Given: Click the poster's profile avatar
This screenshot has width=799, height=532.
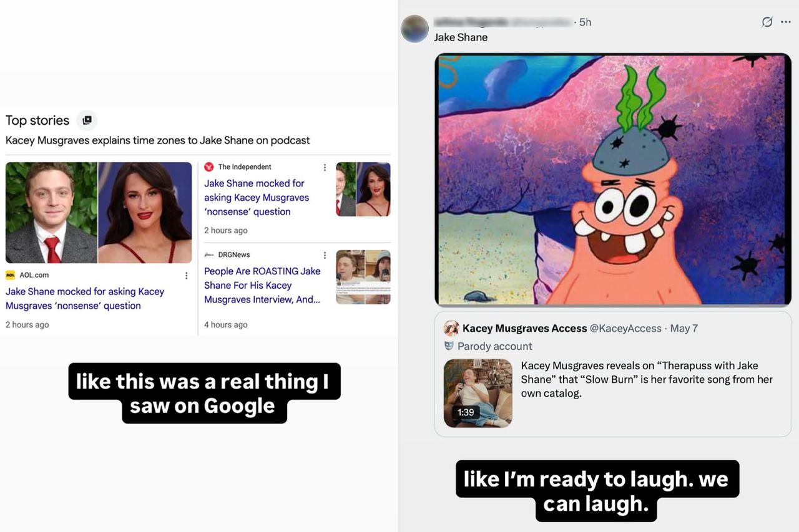Looking at the screenshot, I should [414, 29].
